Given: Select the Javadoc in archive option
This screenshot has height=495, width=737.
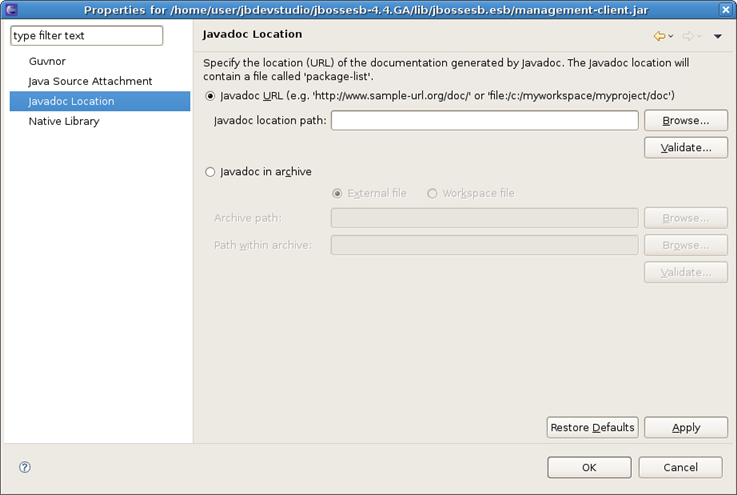Looking at the screenshot, I should point(210,172).
